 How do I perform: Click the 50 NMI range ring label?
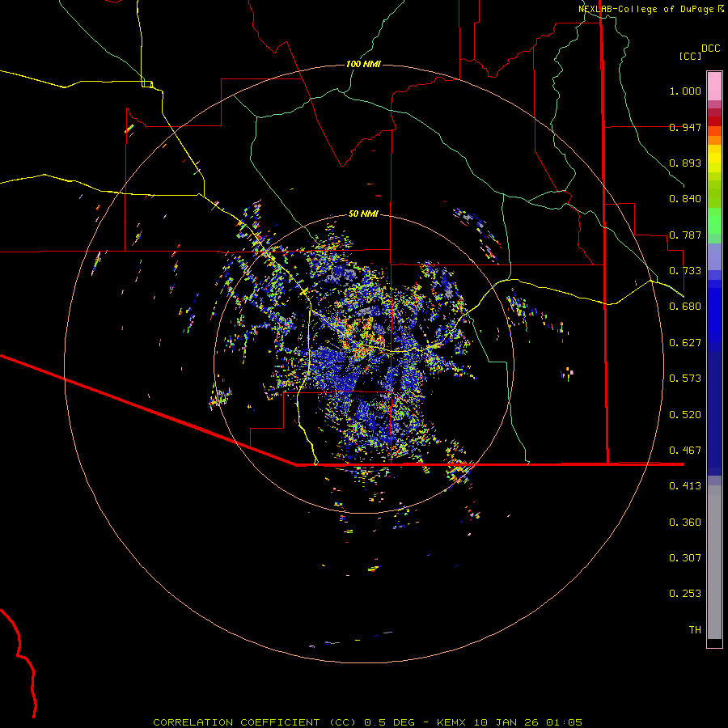click(x=363, y=214)
